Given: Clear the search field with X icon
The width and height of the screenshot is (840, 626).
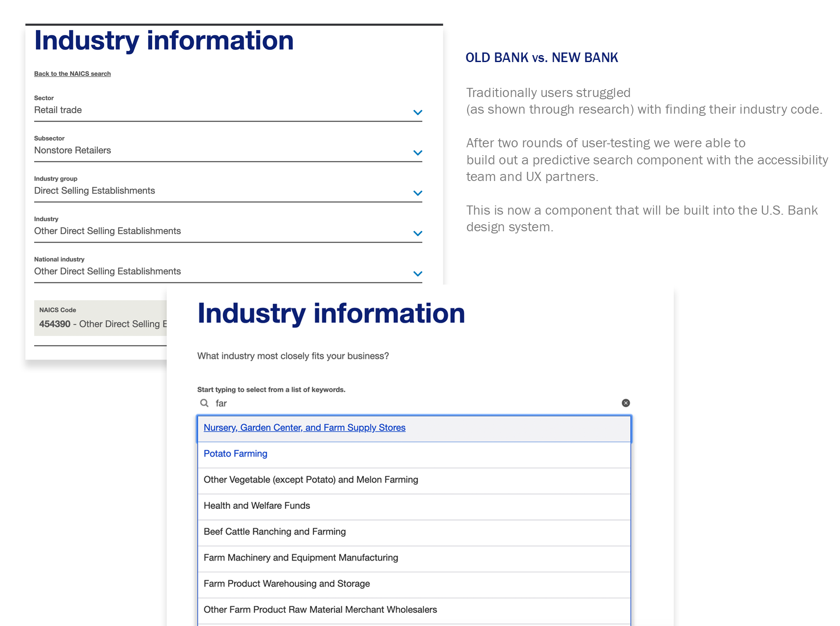Looking at the screenshot, I should [626, 403].
